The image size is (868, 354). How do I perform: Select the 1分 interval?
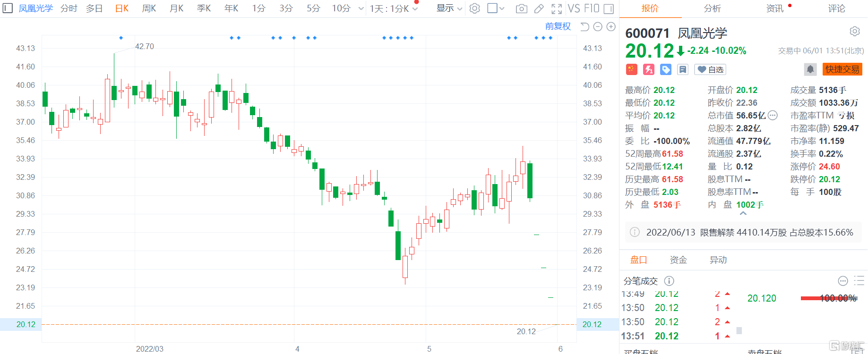[x=258, y=8]
